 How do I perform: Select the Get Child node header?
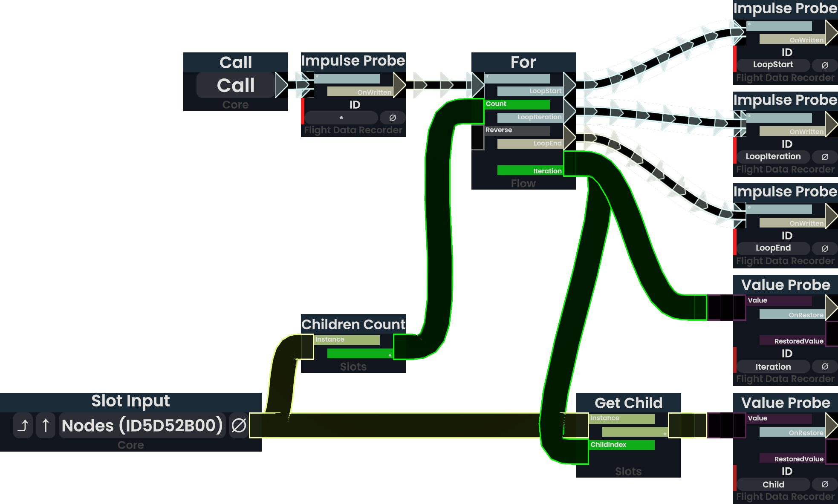coord(628,403)
